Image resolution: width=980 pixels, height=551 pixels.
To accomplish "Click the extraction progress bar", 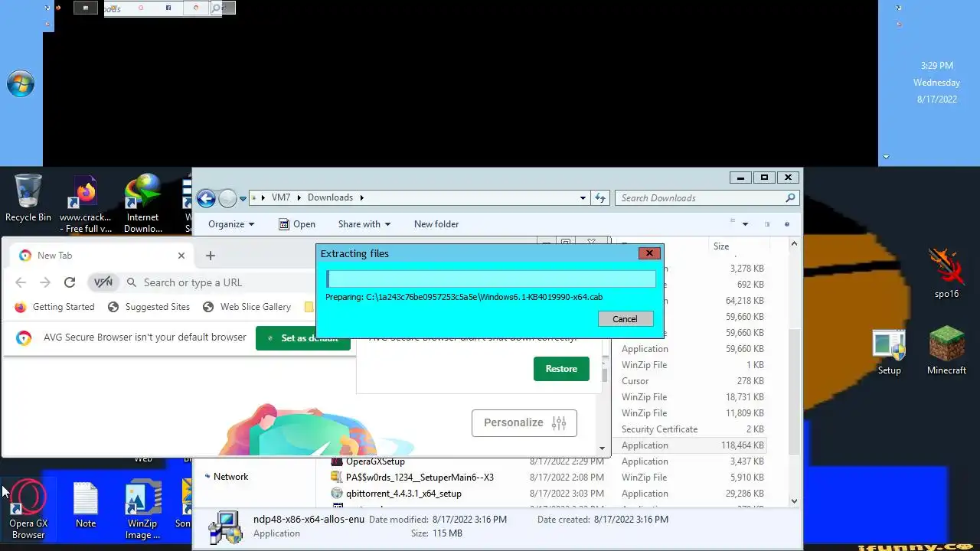I will (x=491, y=279).
